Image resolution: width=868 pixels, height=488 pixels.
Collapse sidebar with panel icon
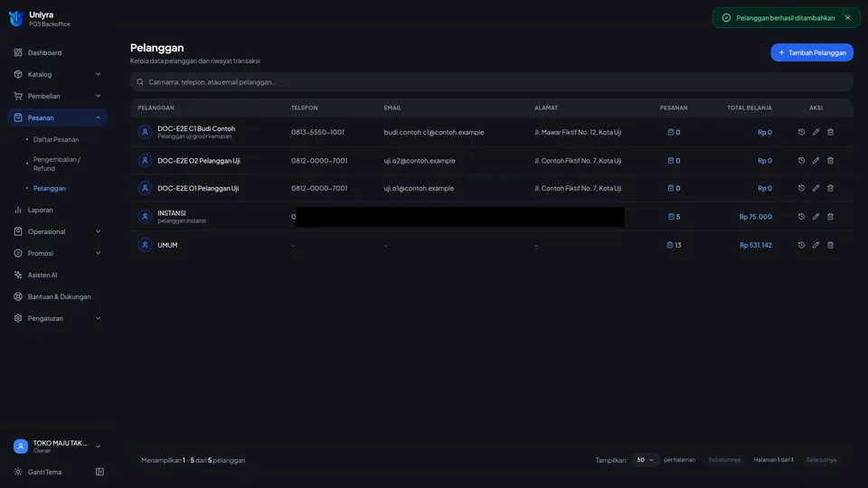99,472
